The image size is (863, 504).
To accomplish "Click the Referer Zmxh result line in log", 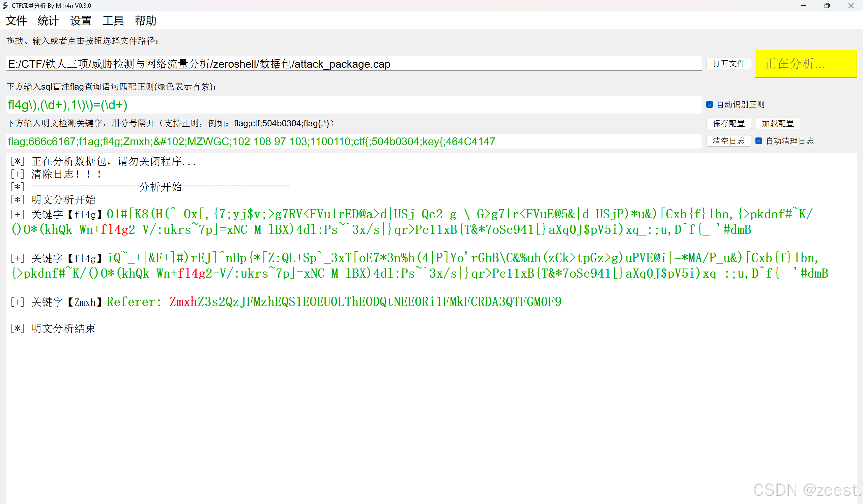I will point(334,302).
